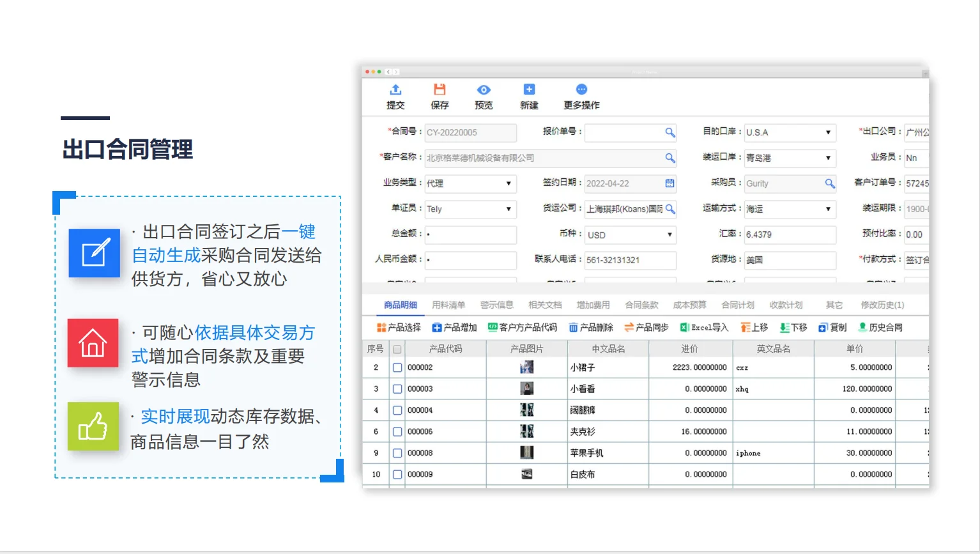Screen dimensions: 980x554
Task: Open 历史合同 (Historical Contracts) icon
Action: [862, 327]
